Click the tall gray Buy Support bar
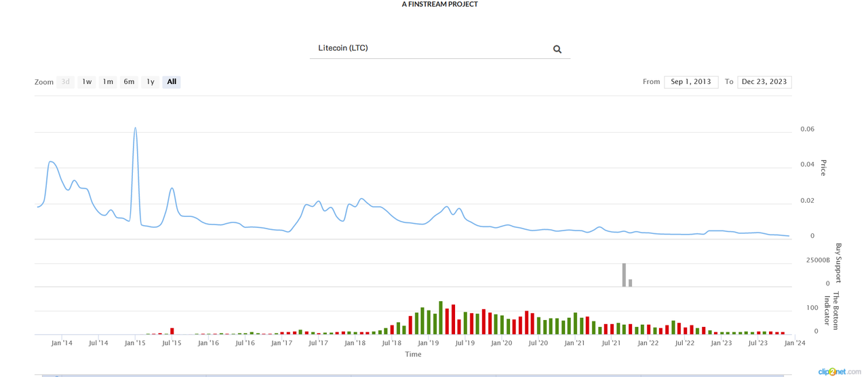The image size is (868, 377). click(624, 275)
